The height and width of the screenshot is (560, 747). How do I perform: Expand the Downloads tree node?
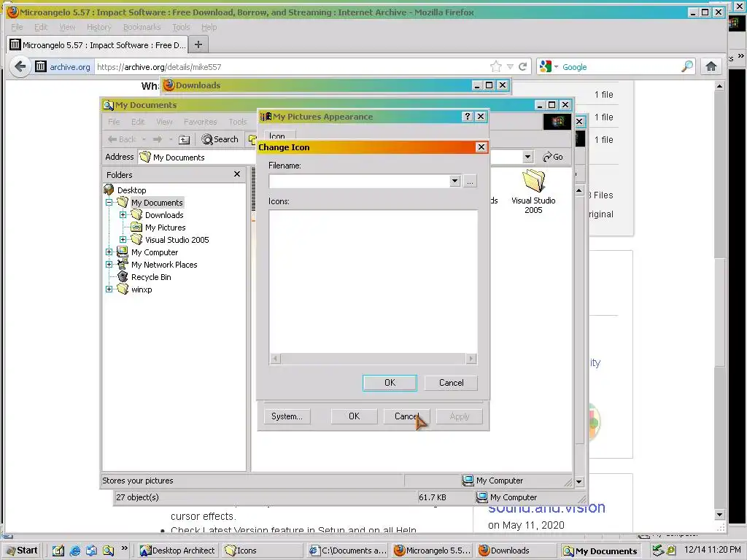coord(123,215)
